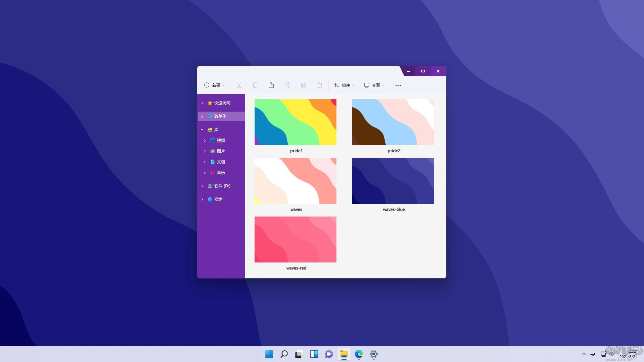The image size is (644, 362).
Task: Open the 查看 (View) dropdown
Action: click(374, 85)
